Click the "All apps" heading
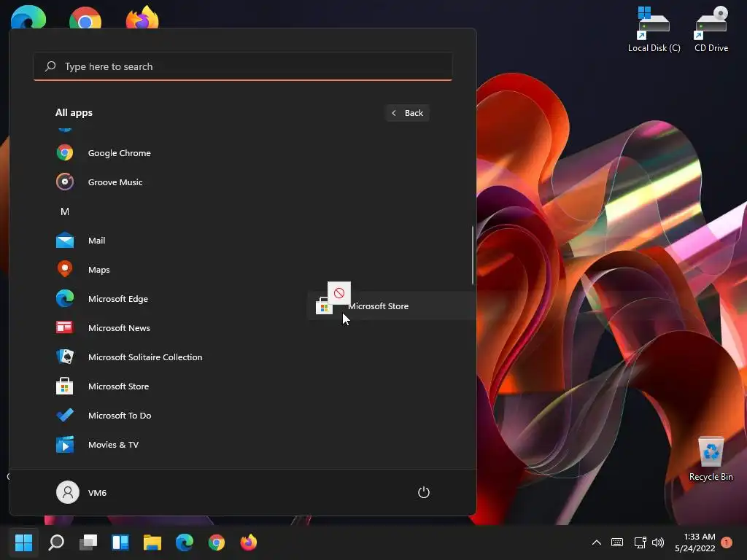747x560 pixels. [x=74, y=113]
